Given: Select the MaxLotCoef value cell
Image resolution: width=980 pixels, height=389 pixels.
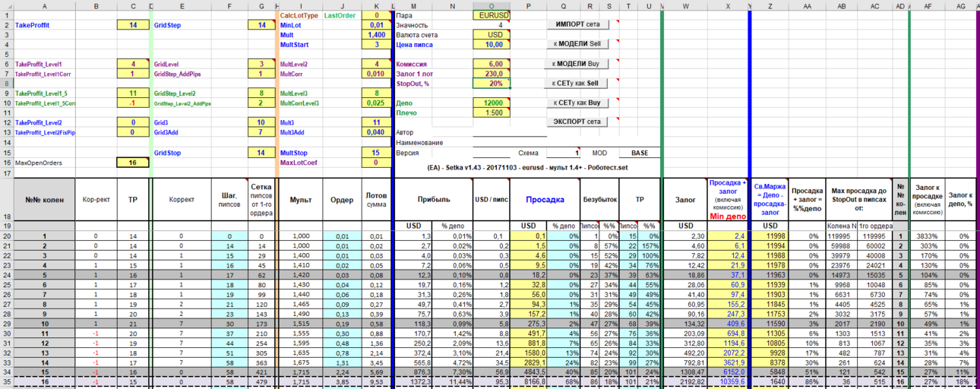Looking at the screenshot, I should [x=375, y=163].
